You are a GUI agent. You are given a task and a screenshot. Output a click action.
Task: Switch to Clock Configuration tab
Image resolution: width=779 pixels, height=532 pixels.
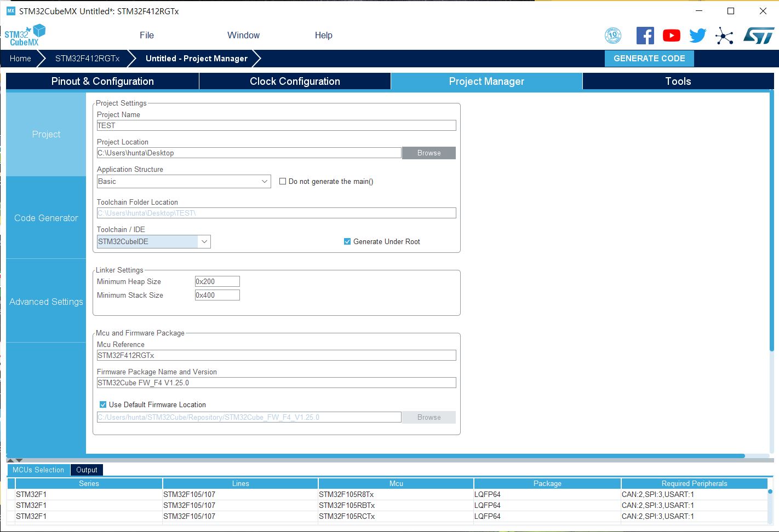pos(295,81)
